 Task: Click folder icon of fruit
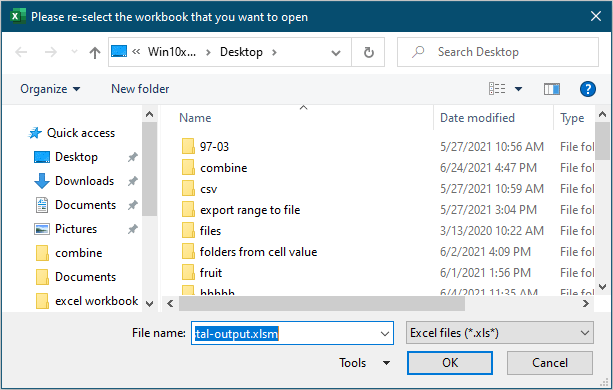(188, 272)
